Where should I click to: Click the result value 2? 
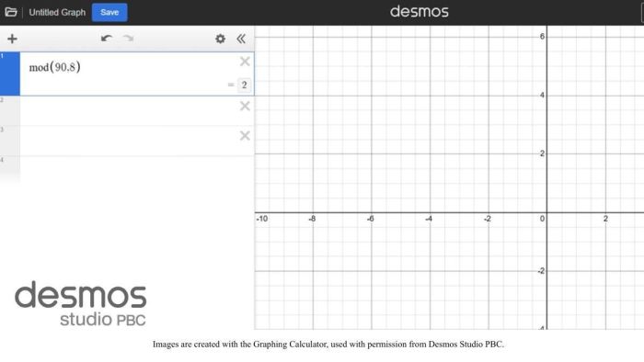(245, 85)
